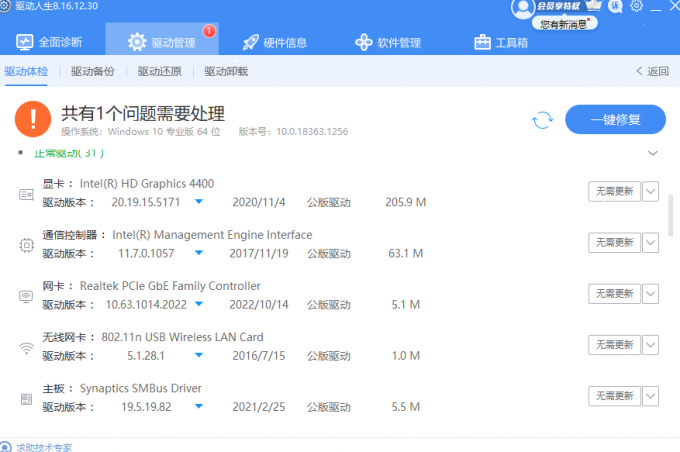Viewport: 680px width, 452px height.
Task: Click 无需更新 for Realtek PCIe GbE controller
Action: click(614, 294)
